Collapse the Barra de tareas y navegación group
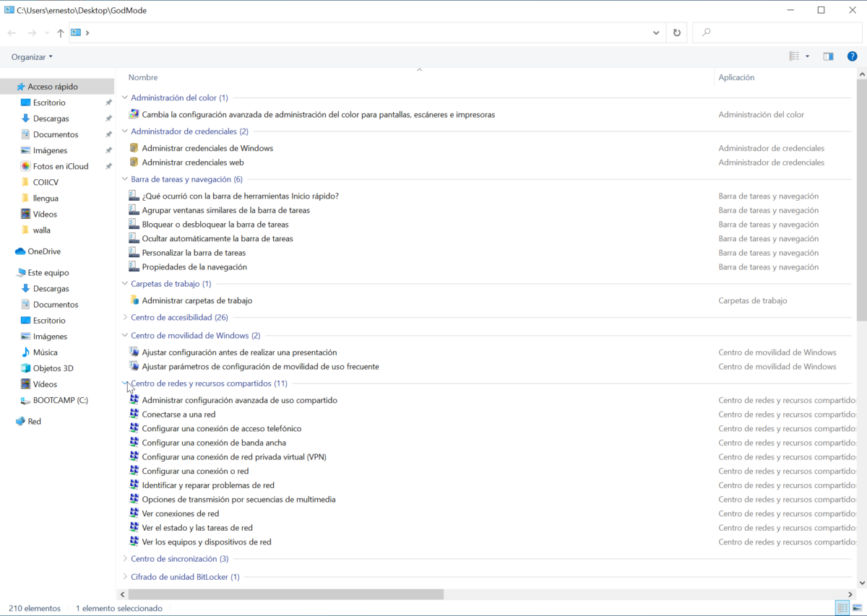The height and width of the screenshot is (616, 867). click(x=125, y=179)
